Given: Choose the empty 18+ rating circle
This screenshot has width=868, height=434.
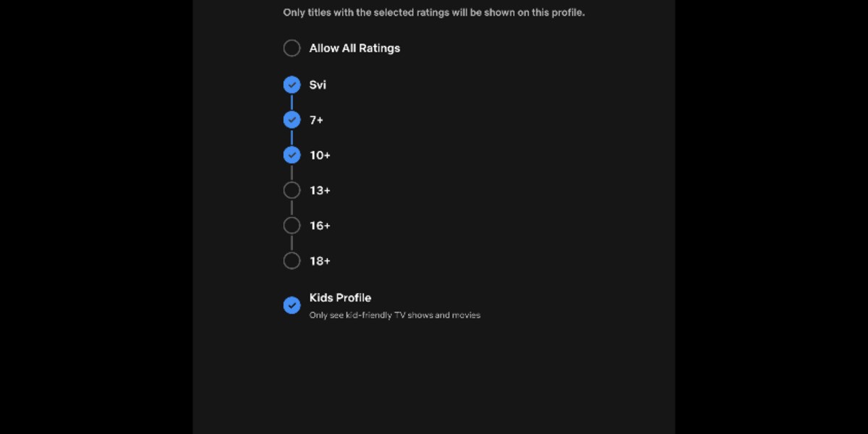Looking at the screenshot, I should click(x=292, y=260).
